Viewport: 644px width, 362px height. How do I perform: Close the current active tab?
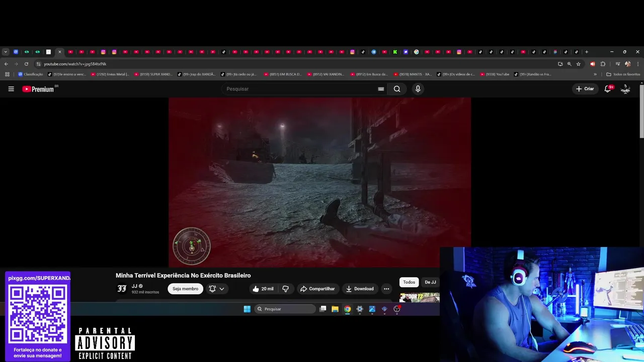click(59, 52)
